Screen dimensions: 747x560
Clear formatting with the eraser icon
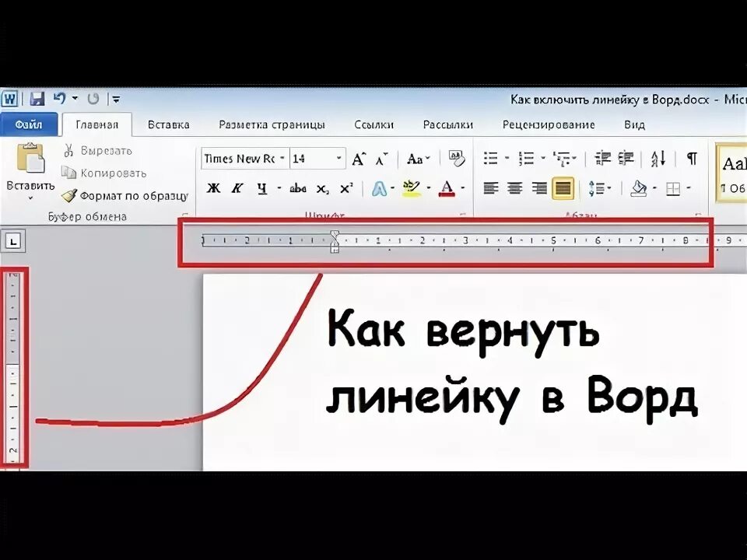[x=457, y=159]
